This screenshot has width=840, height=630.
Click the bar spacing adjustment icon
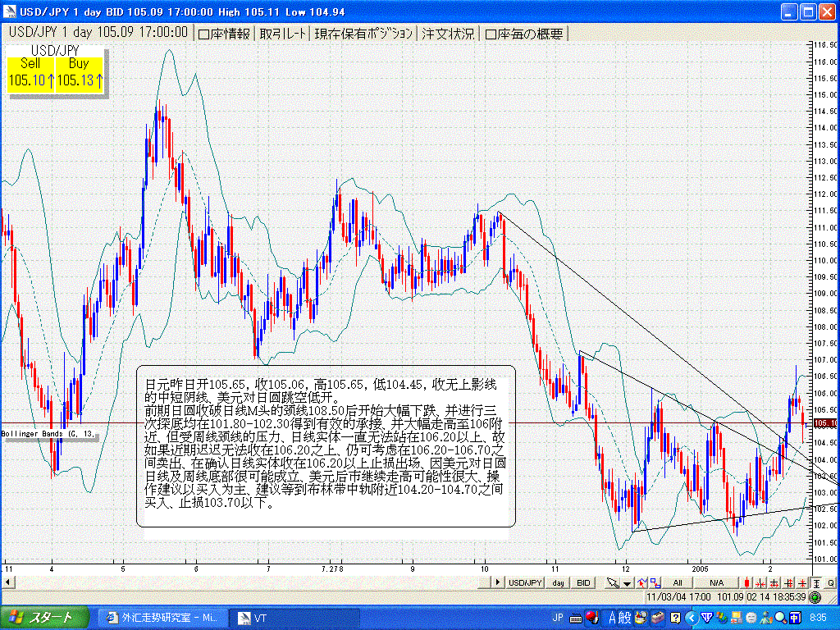760,582
